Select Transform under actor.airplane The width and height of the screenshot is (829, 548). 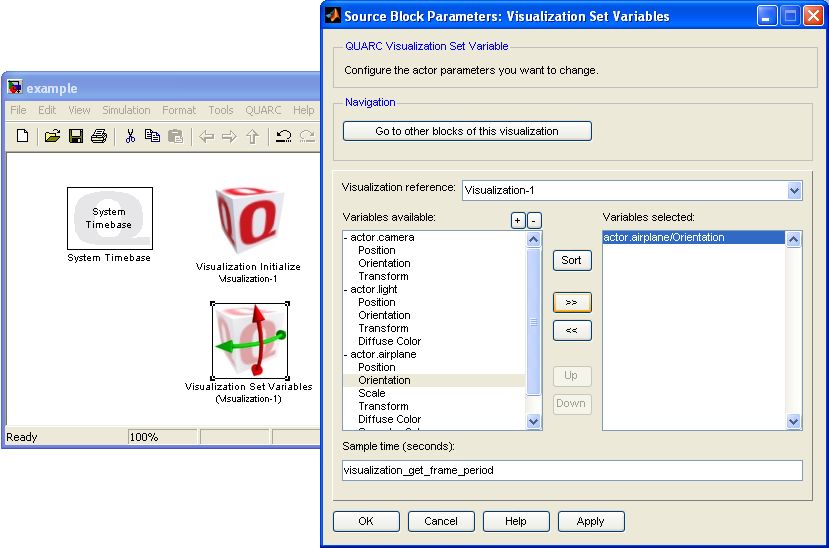pos(383,406)
